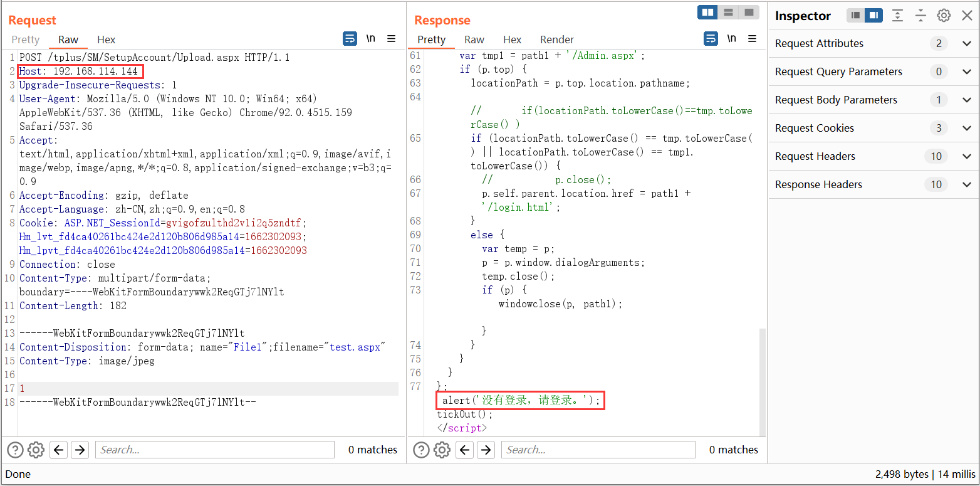Switch Response view to Hex tab
980x486 pixels.
coord(512,40)
